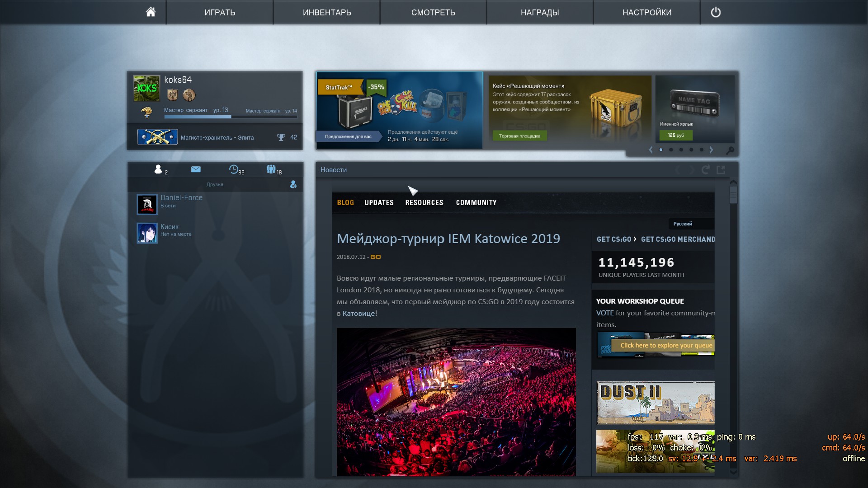Open the ИНВЕНТАРЬ menu

coord(327,12)
